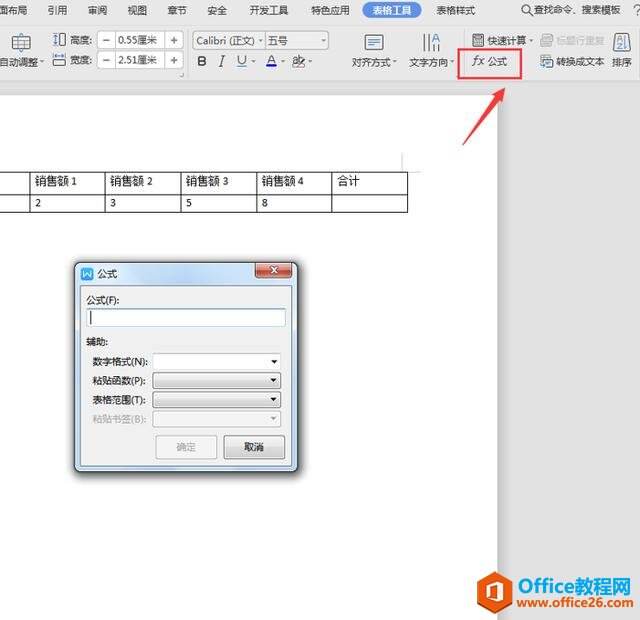Increase the row height with plus button
The width and height of the screenshot is (640, 620).
(175, 40)
